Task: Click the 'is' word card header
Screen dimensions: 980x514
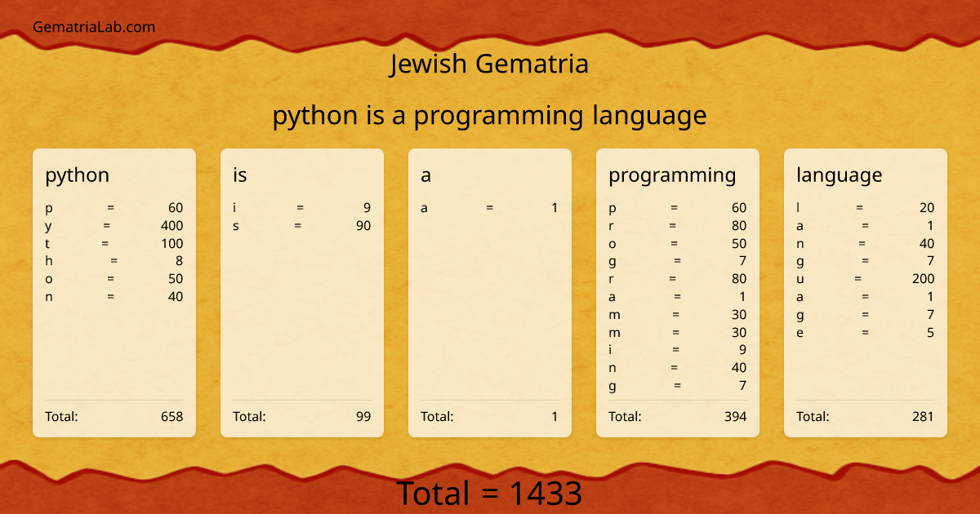Action: [238, 175]
